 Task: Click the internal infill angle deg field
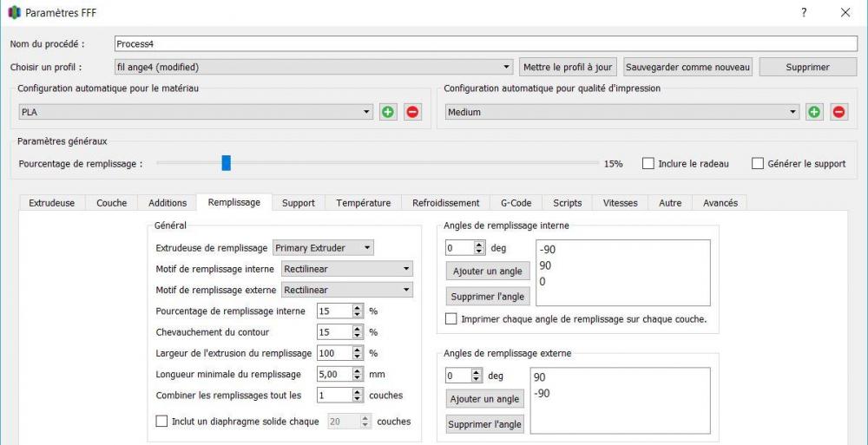[465, 248]
